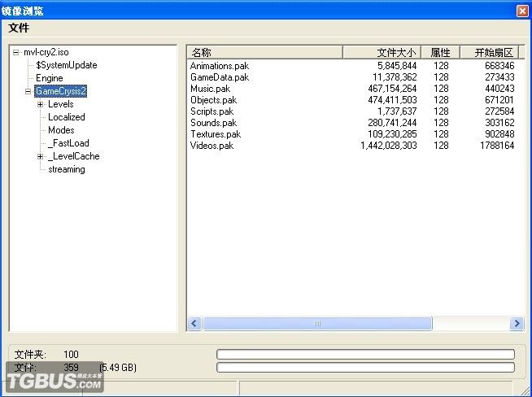Collapse the GameCrysis2 folder node
This screenshot has height=397, width=532.
(x=28, y=91)
